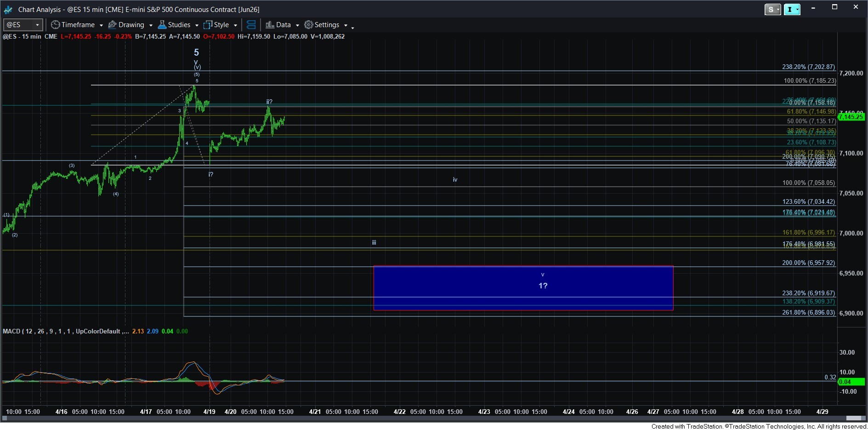
Task: Click the Chart Analysis app icon in title bar
Action: click(8, 9)
